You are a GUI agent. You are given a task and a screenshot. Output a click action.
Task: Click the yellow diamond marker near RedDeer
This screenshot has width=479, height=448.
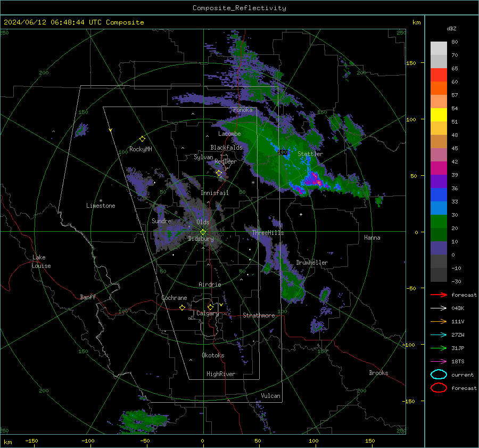[219, 173]
